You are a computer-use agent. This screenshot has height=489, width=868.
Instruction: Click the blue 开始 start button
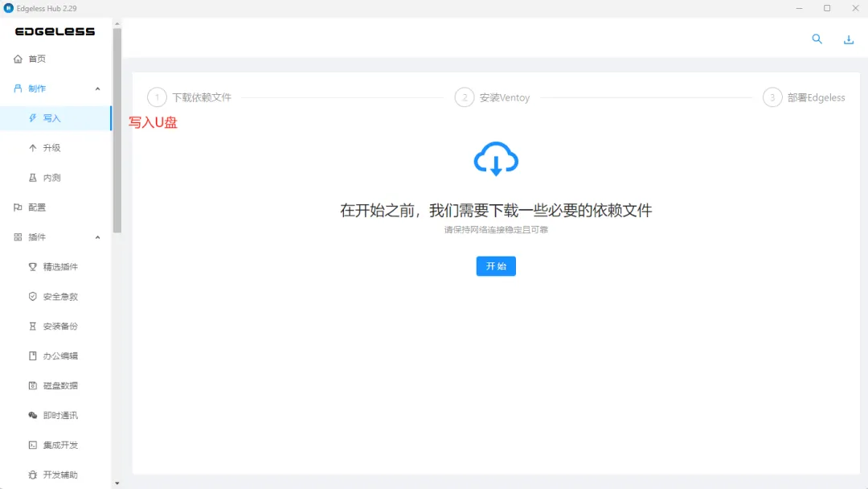[x=496, y=266]
